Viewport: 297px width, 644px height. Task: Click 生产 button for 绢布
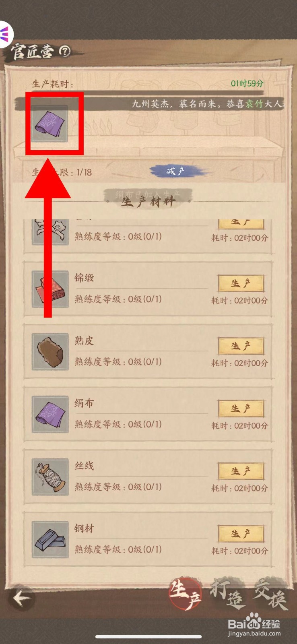241,409
